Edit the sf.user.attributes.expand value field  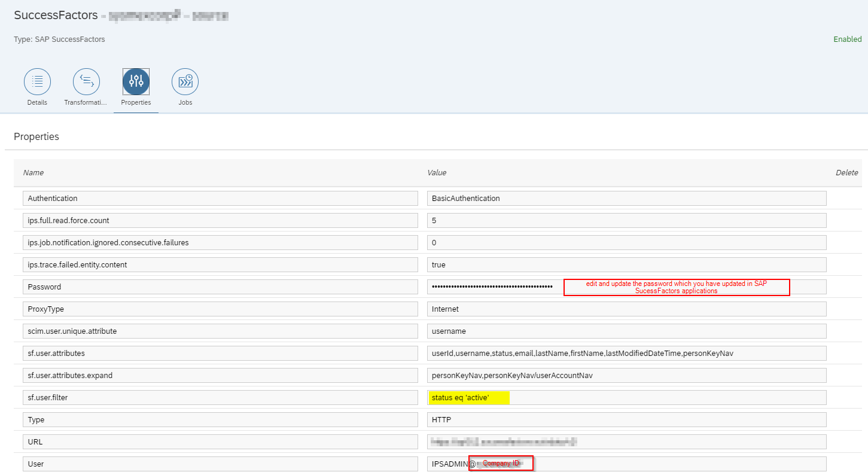click(626, 376)
